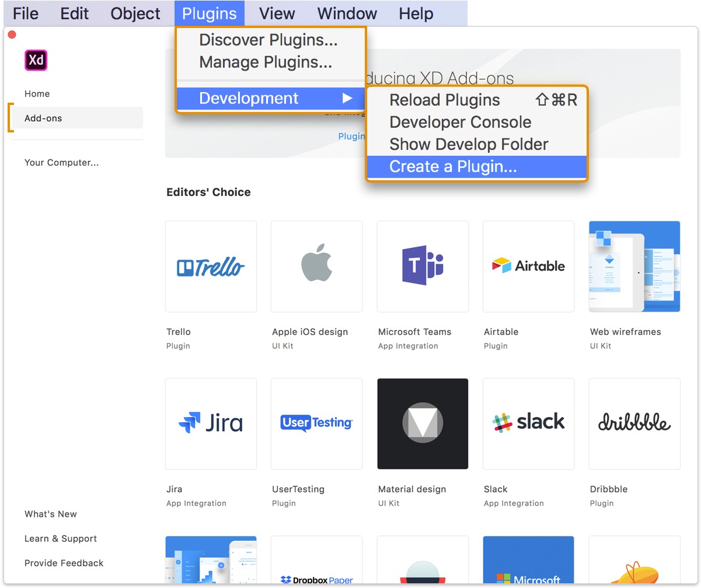Click the Airtable plugin icon
The height and width of the screenshot is (588, 701).
[528, 267]
